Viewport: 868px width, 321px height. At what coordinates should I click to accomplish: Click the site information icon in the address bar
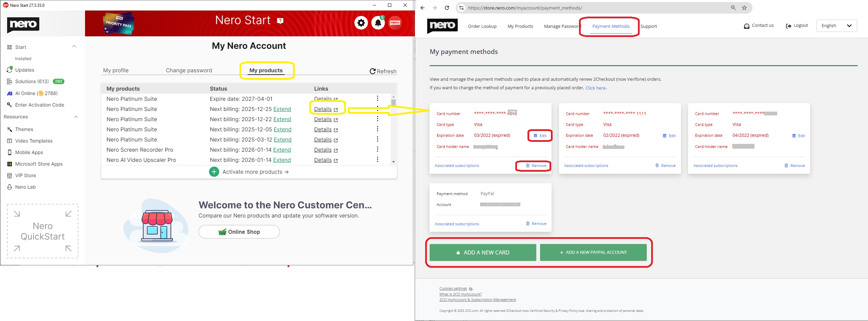click(x=461, y=8)
